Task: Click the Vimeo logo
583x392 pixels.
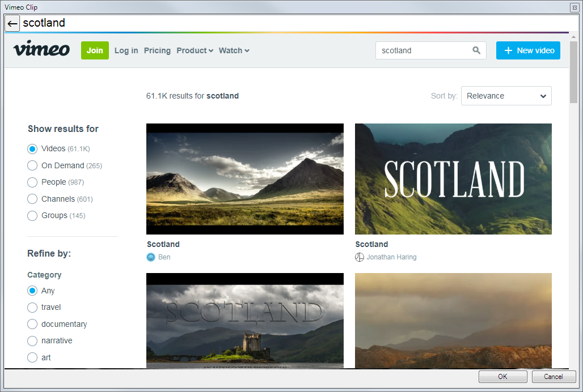Action: tap(41, 50)
